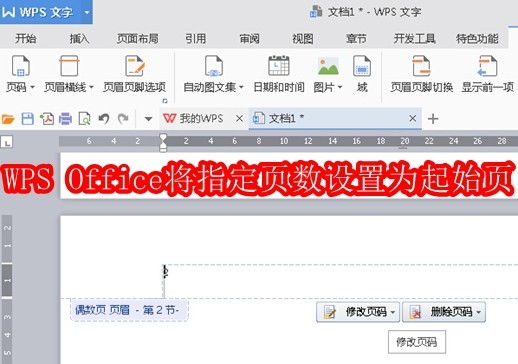This screenshot has width=518, height=364.
Task: Close the 我的WPS tab
Action: click(x=239, y=118)
